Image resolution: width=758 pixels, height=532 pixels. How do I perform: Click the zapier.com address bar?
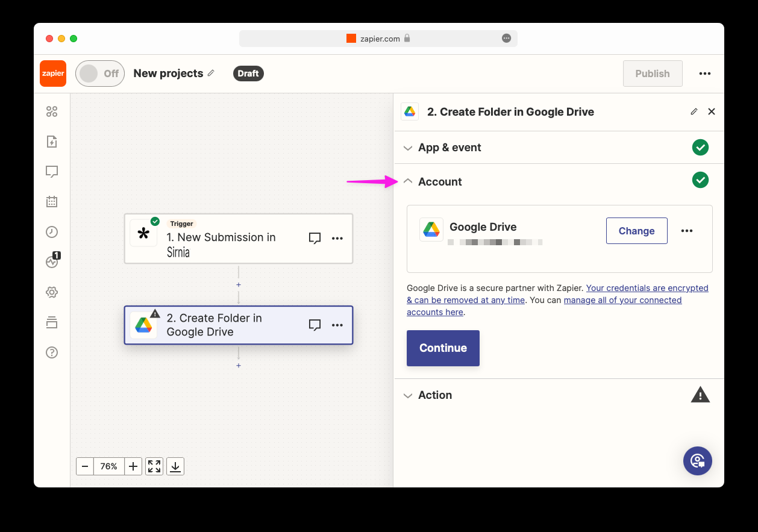(378, 39)
